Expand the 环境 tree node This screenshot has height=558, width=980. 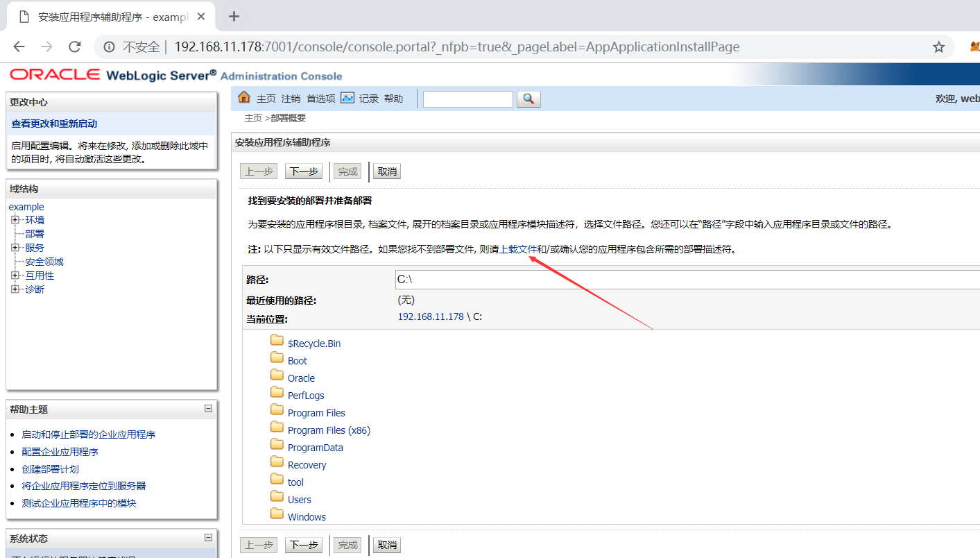tap(15, 219)
